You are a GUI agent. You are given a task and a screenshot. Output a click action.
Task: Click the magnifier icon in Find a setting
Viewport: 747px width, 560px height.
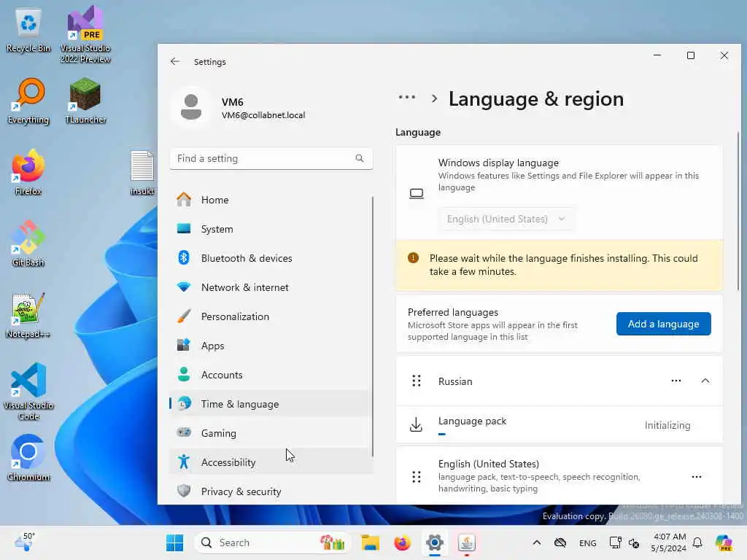(360, 158)
